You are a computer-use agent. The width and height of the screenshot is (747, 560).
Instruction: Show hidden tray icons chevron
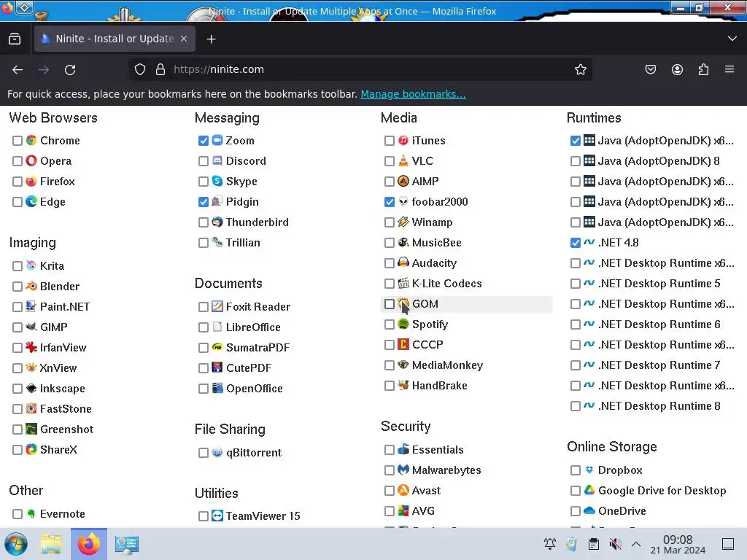(636, 544)
